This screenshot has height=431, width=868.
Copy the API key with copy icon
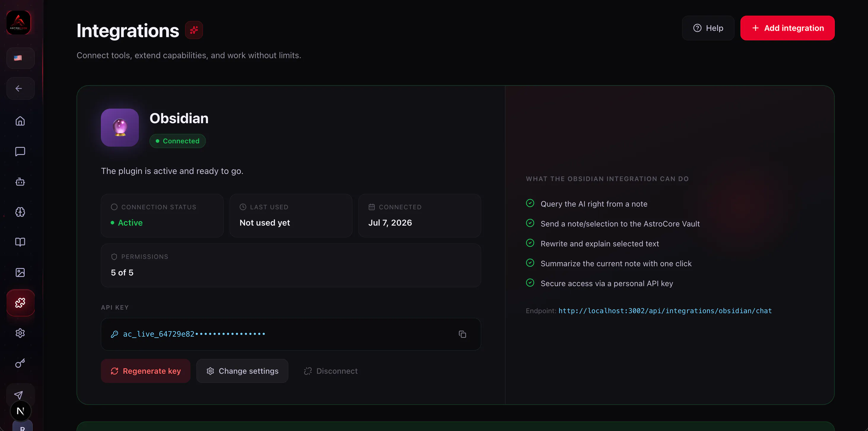pyautogui.click(x=462, y=334)
